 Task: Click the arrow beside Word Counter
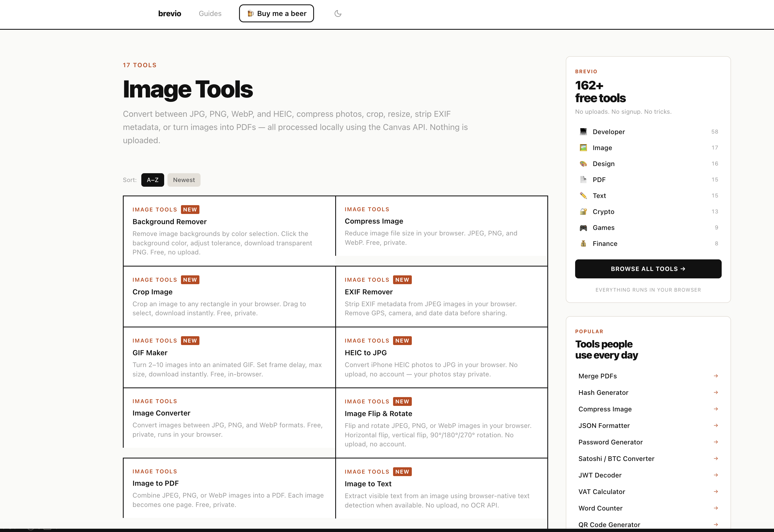pos(715,508)
